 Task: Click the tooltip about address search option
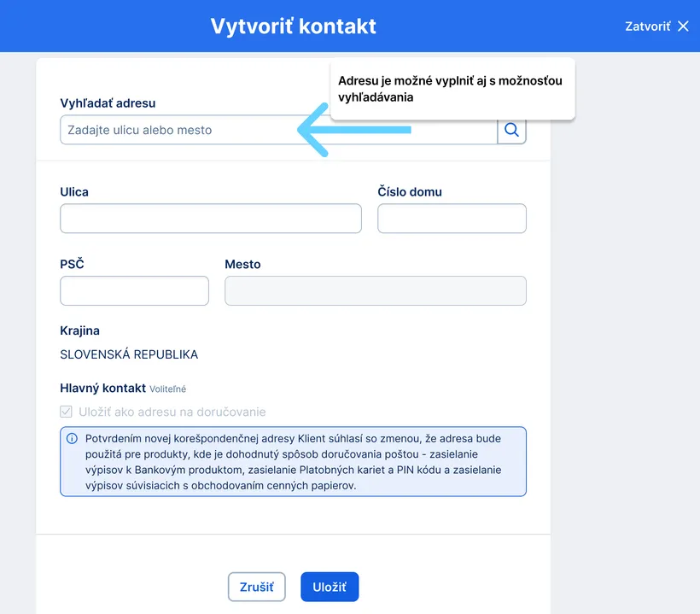(452, 88)
